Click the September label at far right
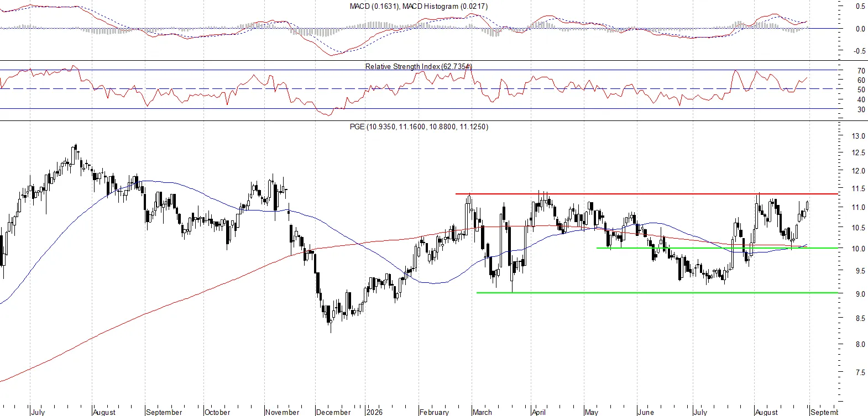This screenshot has height=416, width=868. tap(824, 412)
